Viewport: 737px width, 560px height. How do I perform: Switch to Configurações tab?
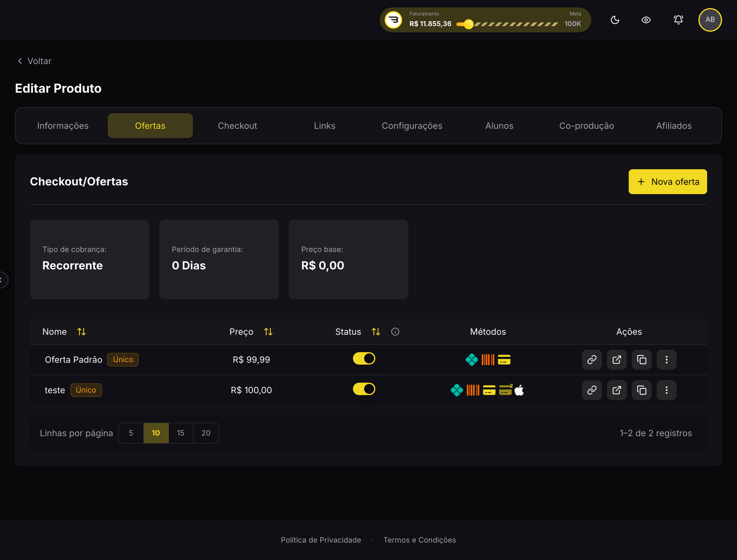pyautogui.click(x=412, y=126)
